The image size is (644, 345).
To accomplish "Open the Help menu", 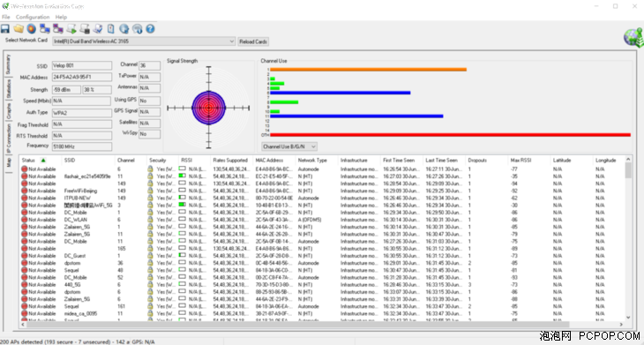I will tap(61, 17).
